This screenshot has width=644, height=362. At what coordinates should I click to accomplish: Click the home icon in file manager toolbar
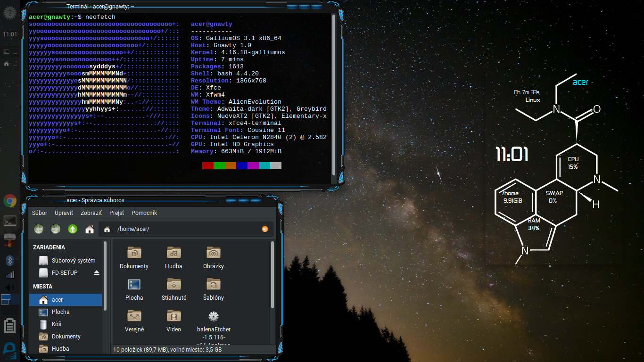tap(89, 229)
